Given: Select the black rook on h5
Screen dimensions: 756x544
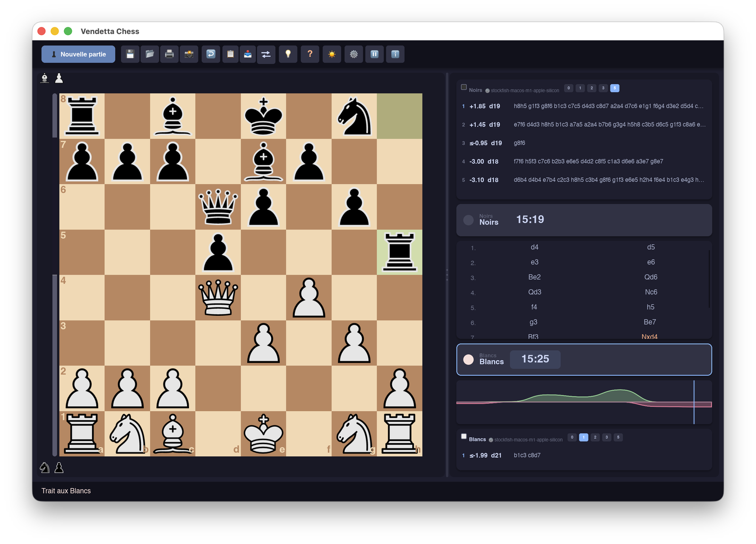Looking at the screenshot, I should (x=400, y=252).
